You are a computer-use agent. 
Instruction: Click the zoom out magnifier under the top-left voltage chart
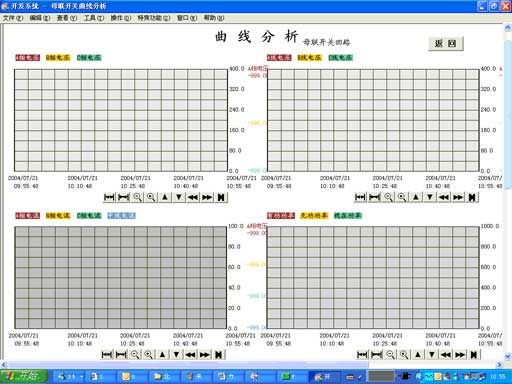click(137, 197)
